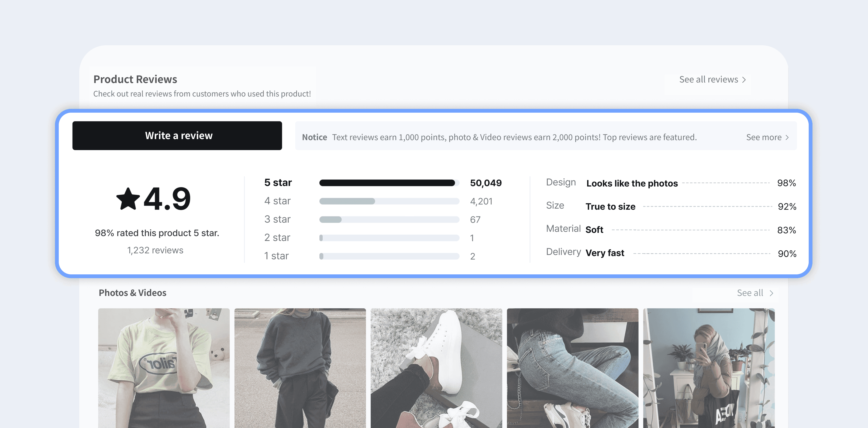Select the 1 star rating bar
Viewport: 868px width, 428px height.
click(x=389, y=256)
